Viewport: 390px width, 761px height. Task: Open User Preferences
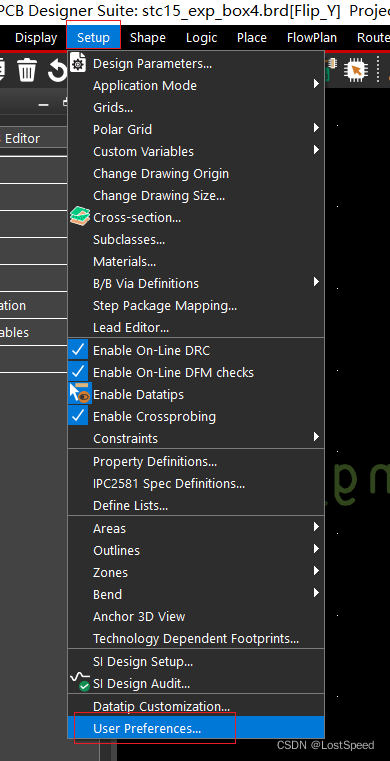click(195, 728)
